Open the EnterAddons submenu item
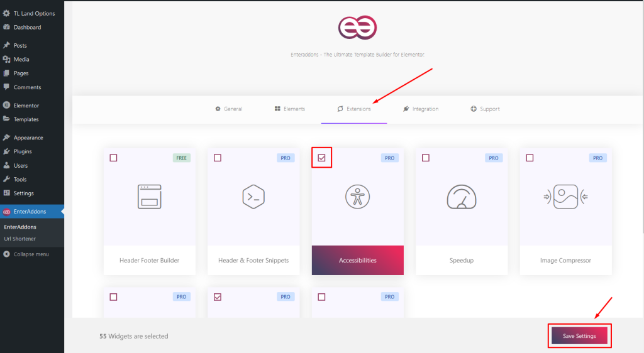The width and height of the screenshot is (644, 353). (x=20, y=227)
